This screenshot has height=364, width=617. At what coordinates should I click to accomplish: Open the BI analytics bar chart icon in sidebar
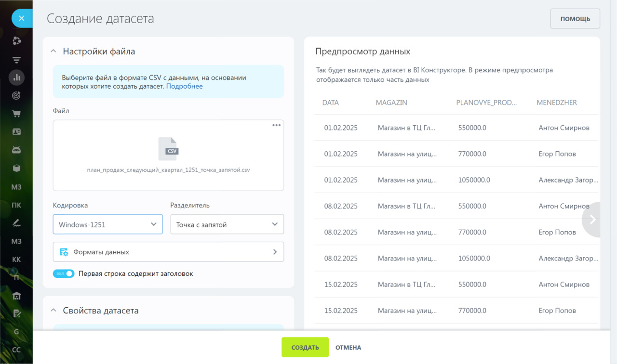click(16, 77)
